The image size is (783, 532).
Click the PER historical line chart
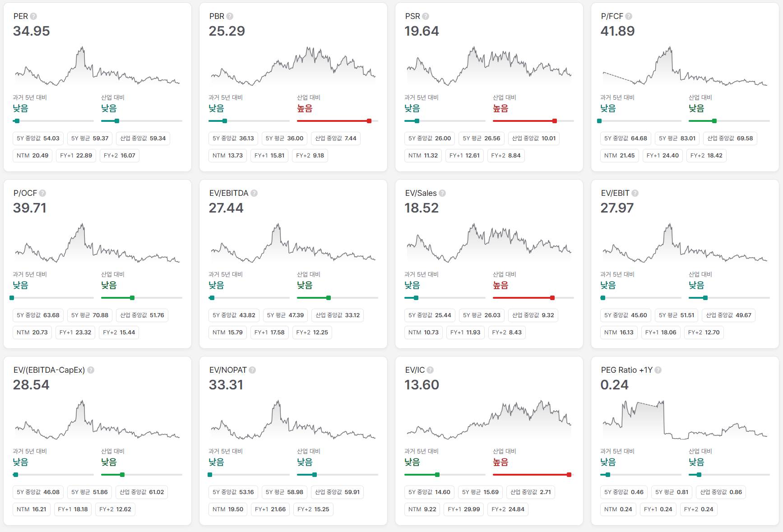click(97, 66)
